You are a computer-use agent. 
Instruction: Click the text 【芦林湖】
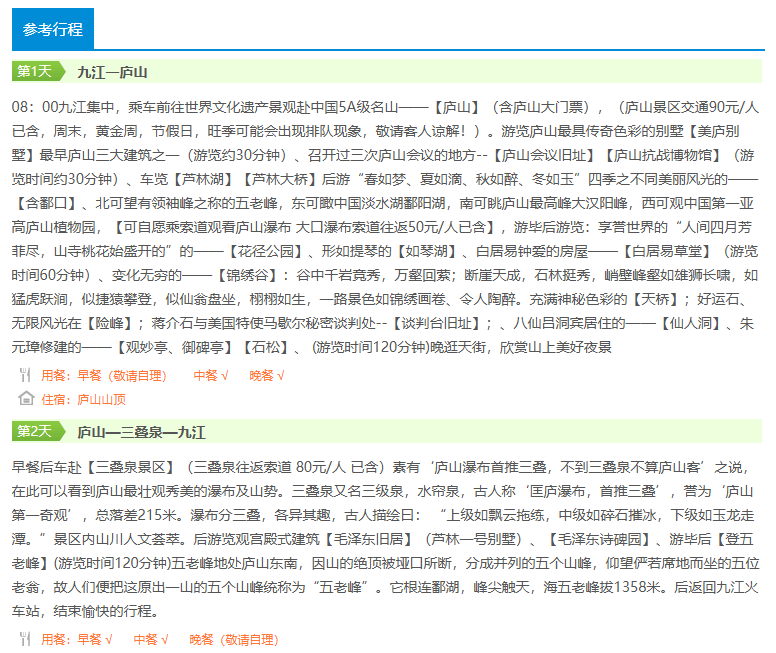point(203,179)
